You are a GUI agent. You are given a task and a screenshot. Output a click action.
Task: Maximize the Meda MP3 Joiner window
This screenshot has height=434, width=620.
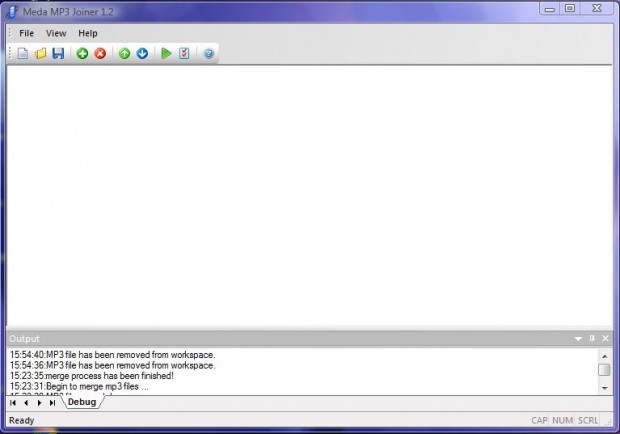(x=570, y=8)
